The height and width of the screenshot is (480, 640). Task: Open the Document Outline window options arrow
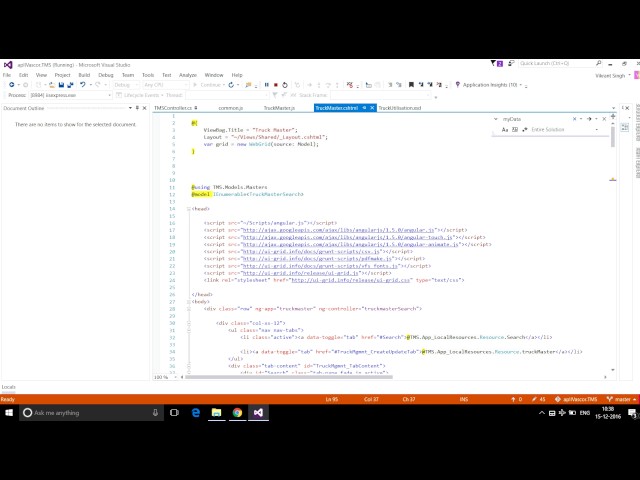[130, 108]
